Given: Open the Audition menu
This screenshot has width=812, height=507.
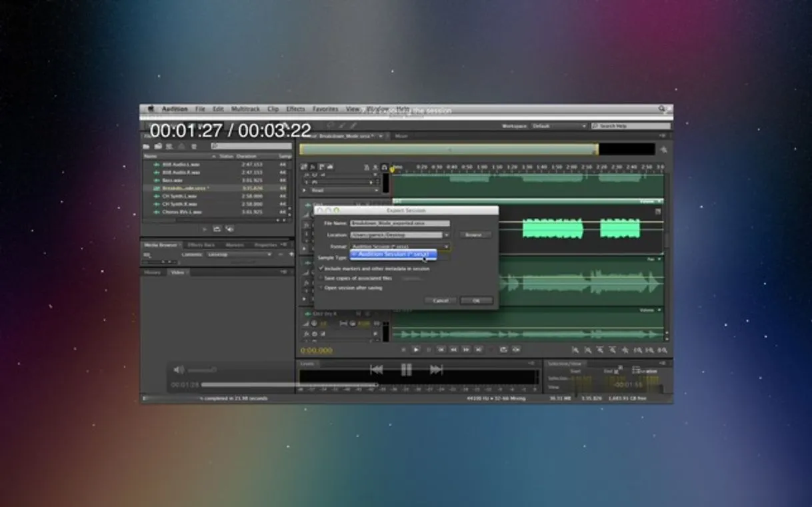Looking at the screenshot, I should pos(175,109).
